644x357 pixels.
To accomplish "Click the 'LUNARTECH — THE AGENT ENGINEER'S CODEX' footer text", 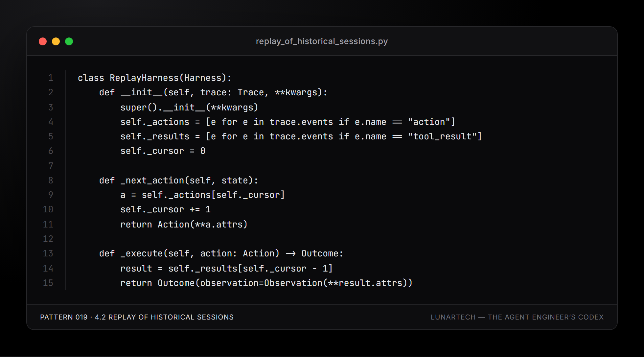I will 517,317.
